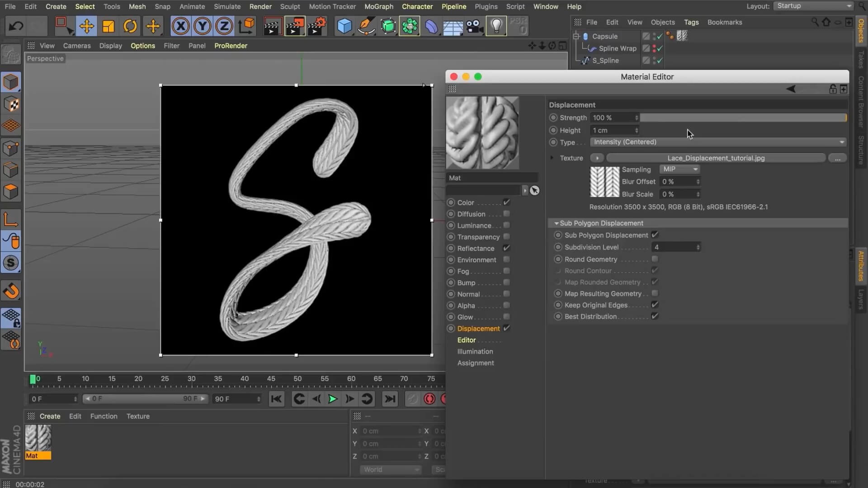Click the Undo arrow icon
The width and height of the screenshot is (868, 488).
[x=16, y=26]
